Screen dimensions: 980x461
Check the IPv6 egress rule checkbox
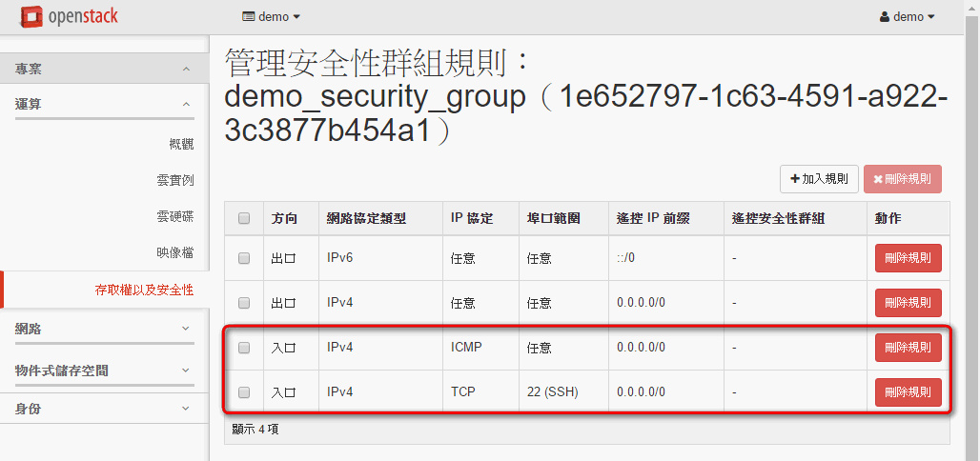[244, 258]
